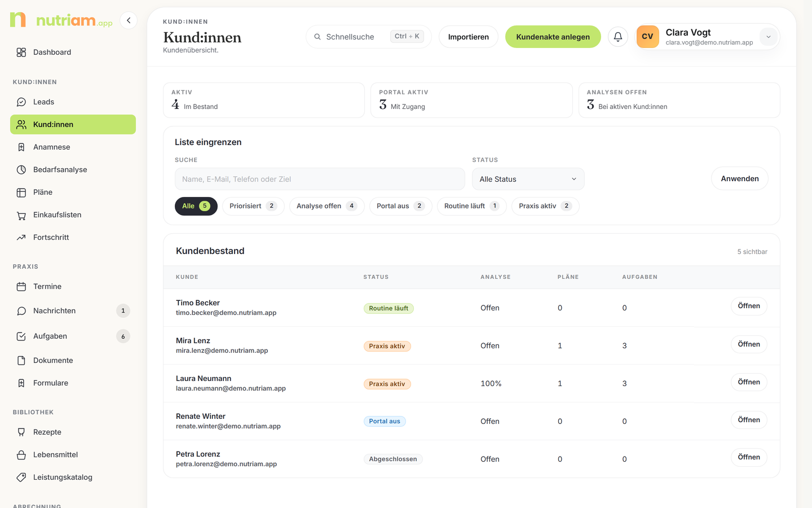This screenshot has height=508, width=812.
Task: Filter the list by Routine läuft chip
Action: click(x=472, y=206)
